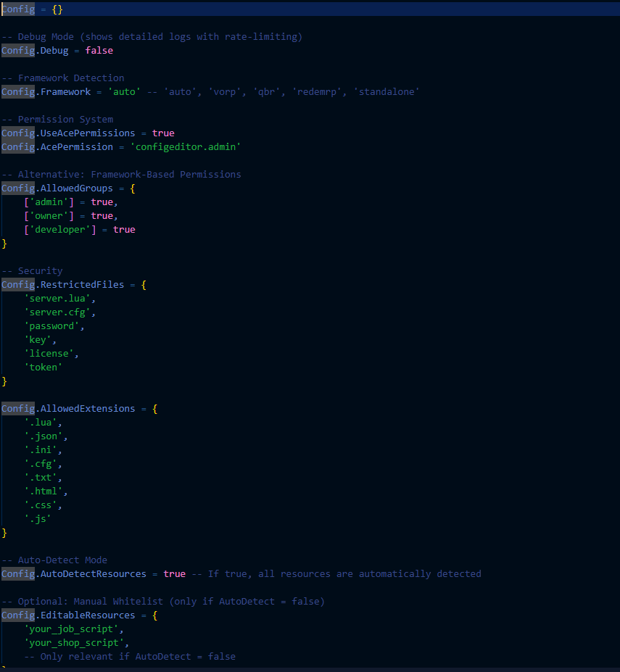The height and width of the screenshot is (672, 620).
Task: Click the 'your_shop_script' resource string
Action: pyautogui.click(x=72, y=642)
